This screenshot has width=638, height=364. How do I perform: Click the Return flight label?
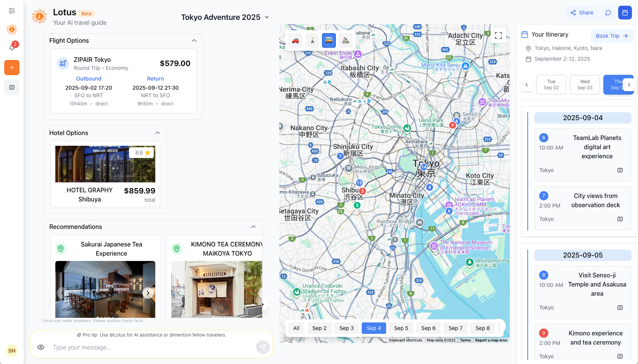[155, 79]
